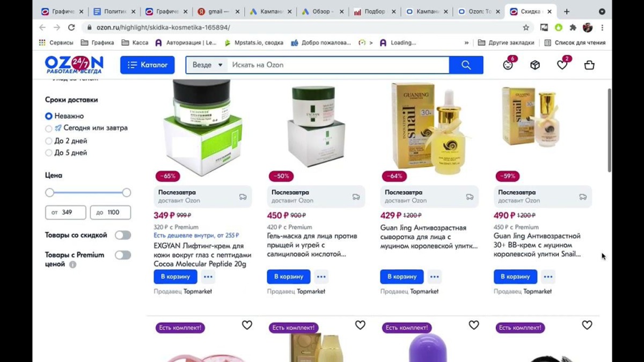Click the Искать на Ozon search field

pyautogui.click(x=338, y=65)
